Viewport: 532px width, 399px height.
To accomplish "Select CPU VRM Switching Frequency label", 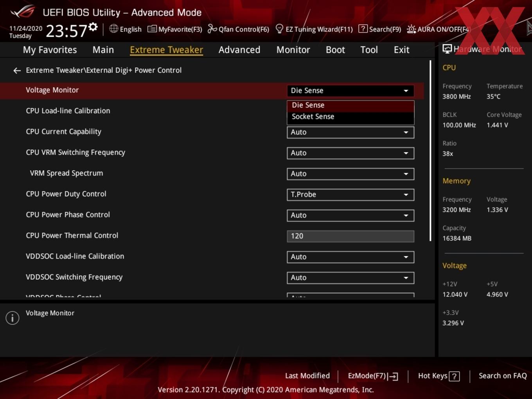I will tap(75, 152).
